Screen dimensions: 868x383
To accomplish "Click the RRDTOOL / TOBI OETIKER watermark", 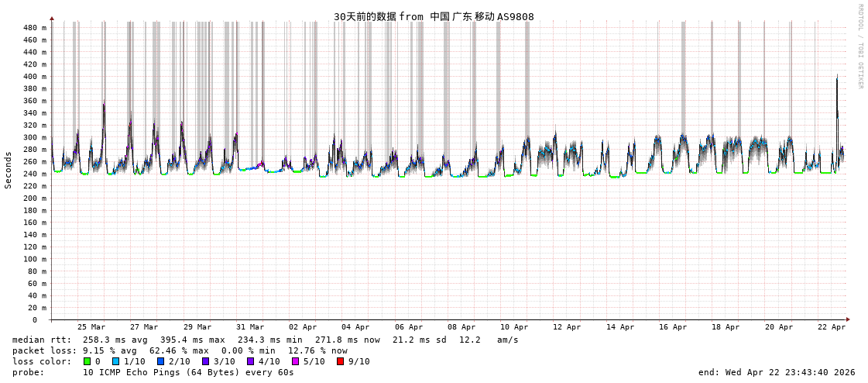I will 860,47.
